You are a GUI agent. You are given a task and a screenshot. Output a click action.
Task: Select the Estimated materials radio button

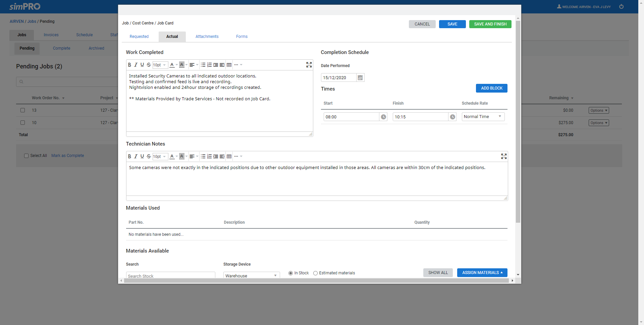click(x=315, y=273)
